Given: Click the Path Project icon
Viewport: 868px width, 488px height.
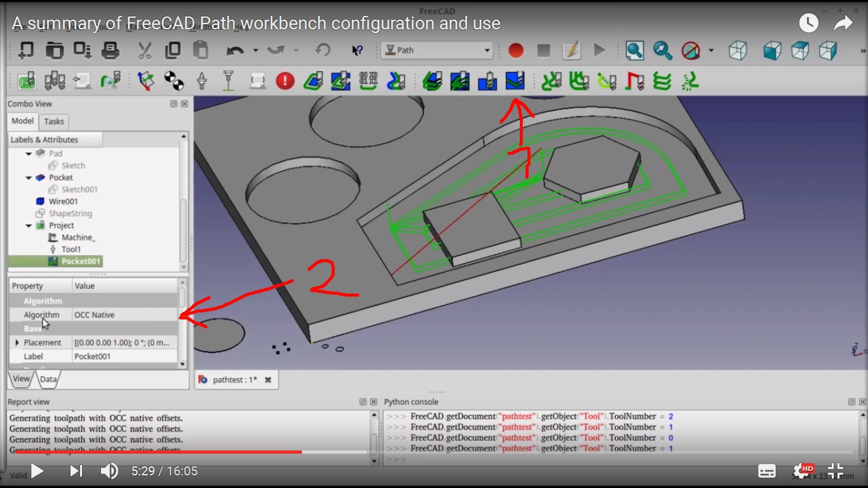Looking at the screenshot, I should [27, 81].
